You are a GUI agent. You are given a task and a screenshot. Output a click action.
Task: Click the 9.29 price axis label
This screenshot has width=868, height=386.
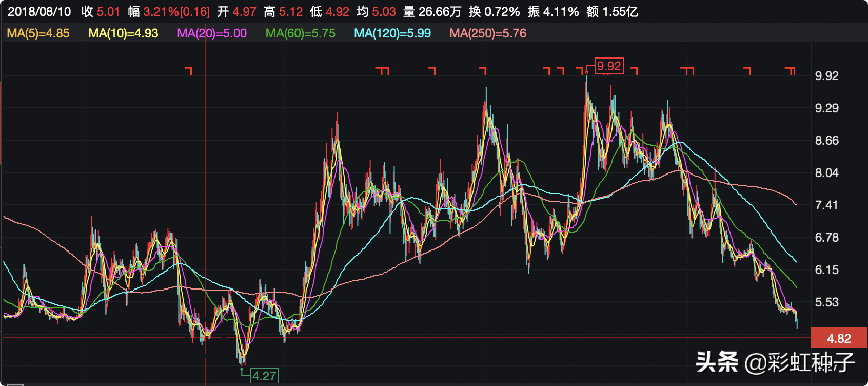(827, 108)
